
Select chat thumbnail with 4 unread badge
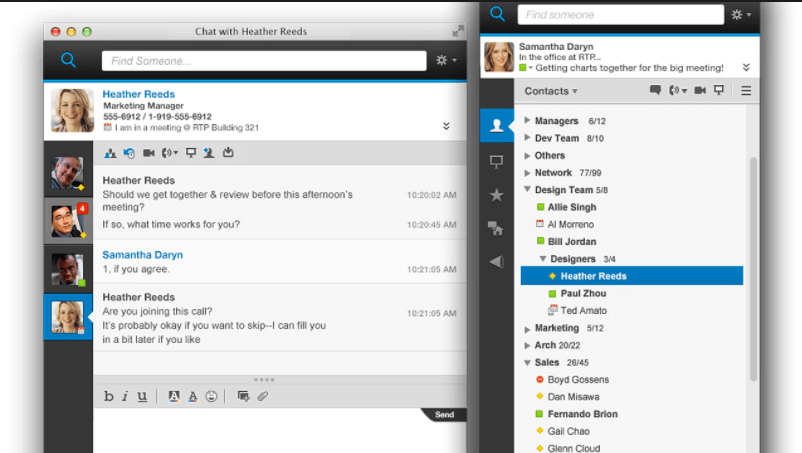[x=69, y=221]
